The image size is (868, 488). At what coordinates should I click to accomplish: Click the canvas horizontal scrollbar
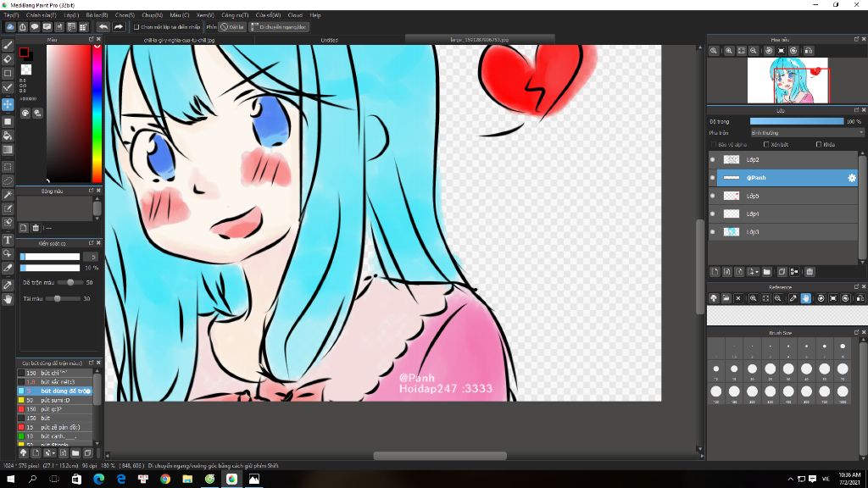click(x=440, y=456)
